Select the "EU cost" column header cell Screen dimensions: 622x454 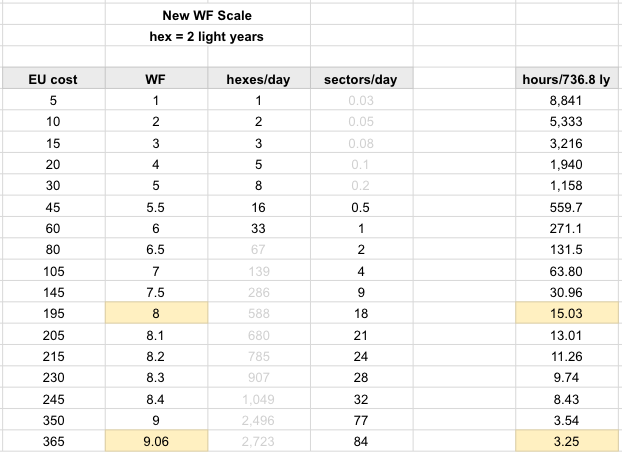[x=53, y=79]
